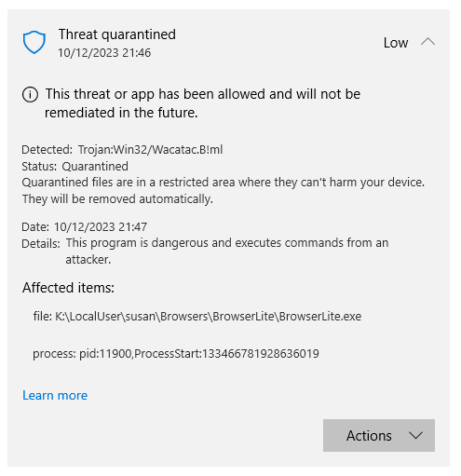
Task: Select the BrowserLite.exe file path
Action: click(197, 317)
